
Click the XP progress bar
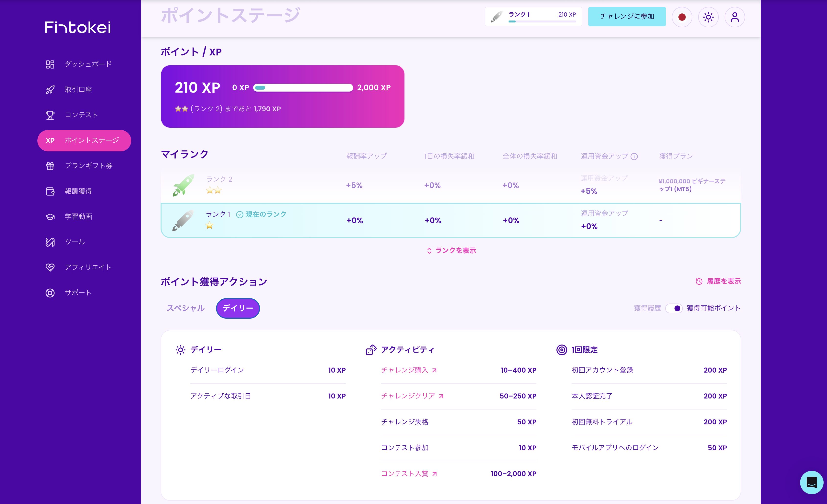coord(303,88)
